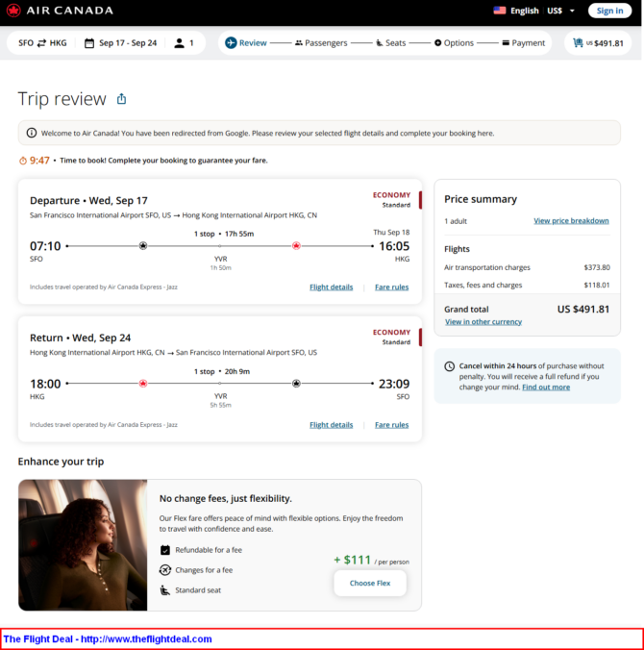The height and width of the screenshot is (650, 644).
Task: Click the orange booking timer icon
Action: pyautogui.click(x=23, y=161)
